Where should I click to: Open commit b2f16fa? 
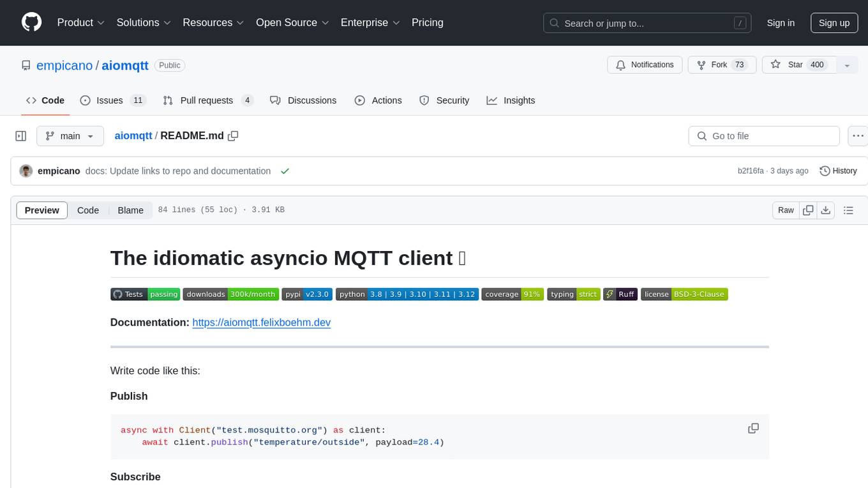tap(751, 171)
